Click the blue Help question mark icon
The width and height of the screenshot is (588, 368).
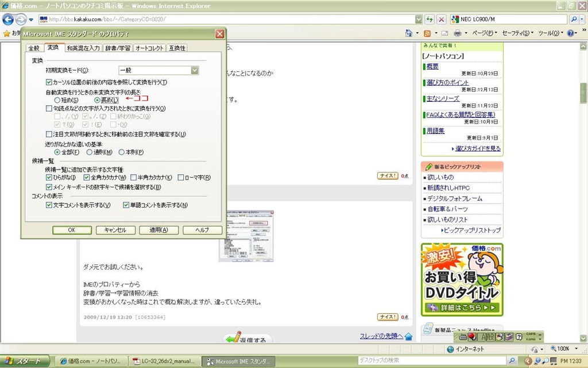[x=570, y=33]
